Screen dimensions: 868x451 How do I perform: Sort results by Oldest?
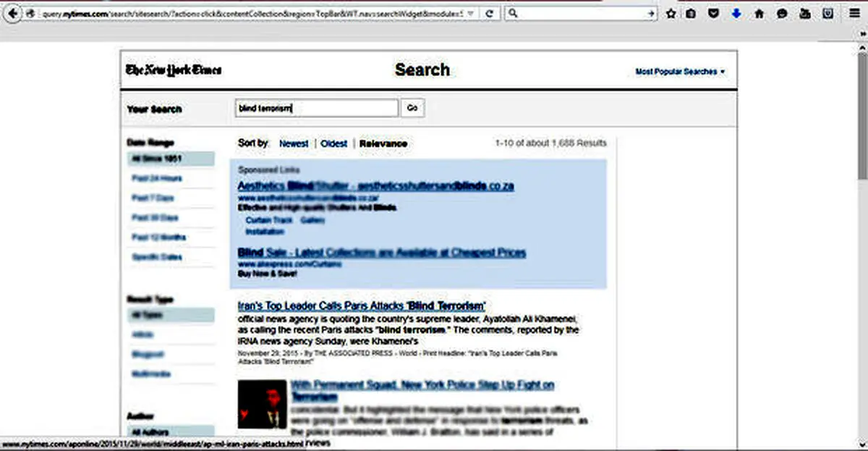(334, 143)
